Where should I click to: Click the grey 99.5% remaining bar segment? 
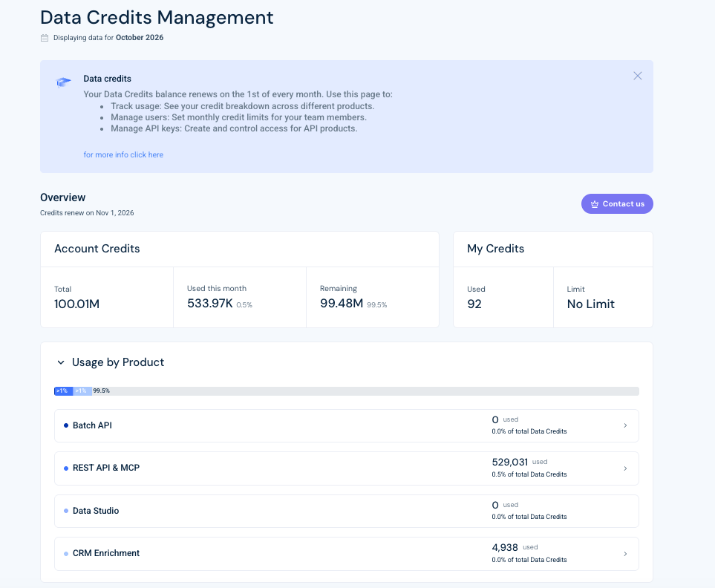coord(365,391)
